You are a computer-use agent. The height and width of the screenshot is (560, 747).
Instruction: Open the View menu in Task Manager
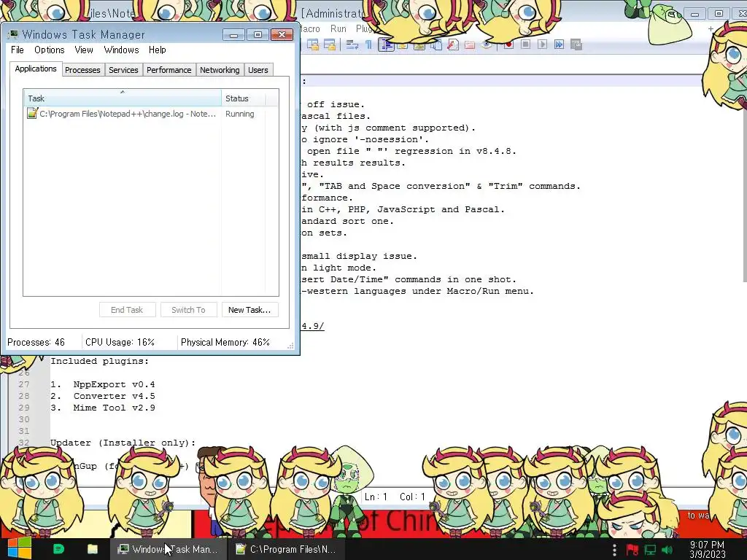pyautogui.click(x=84, y=50)
